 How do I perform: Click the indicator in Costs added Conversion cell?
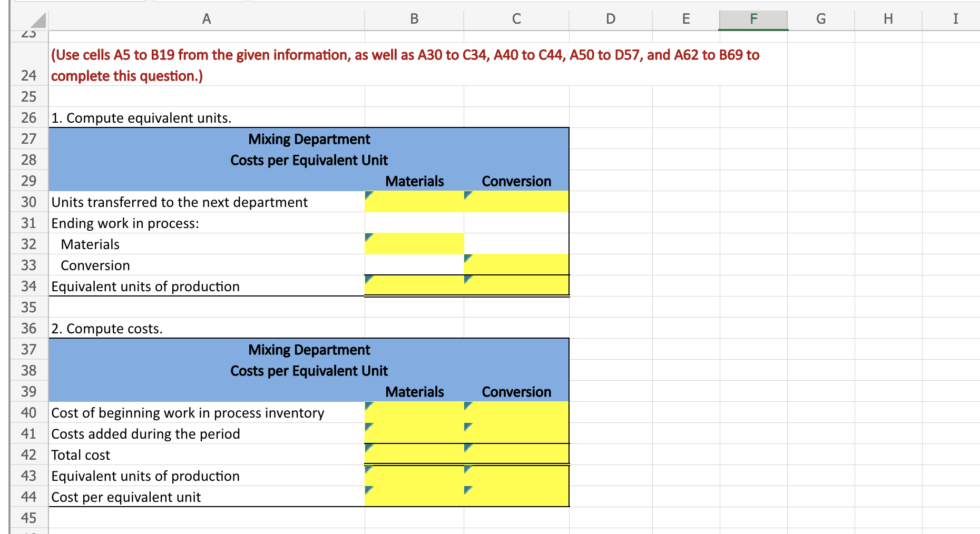click(468, 427)
